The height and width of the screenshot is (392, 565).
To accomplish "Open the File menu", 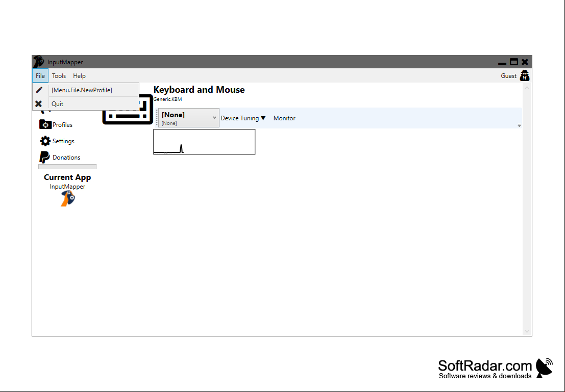I will pyautogui.click(x=40, y=76).
